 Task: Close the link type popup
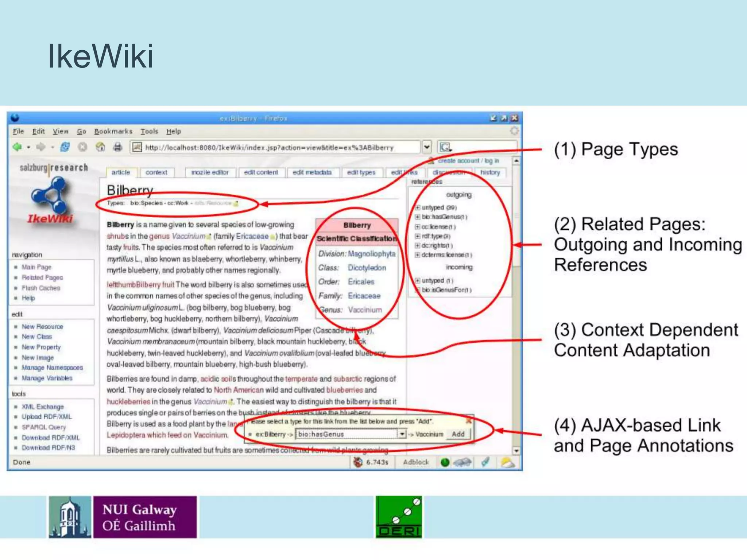pyautogui.click(x=468, y=421)
